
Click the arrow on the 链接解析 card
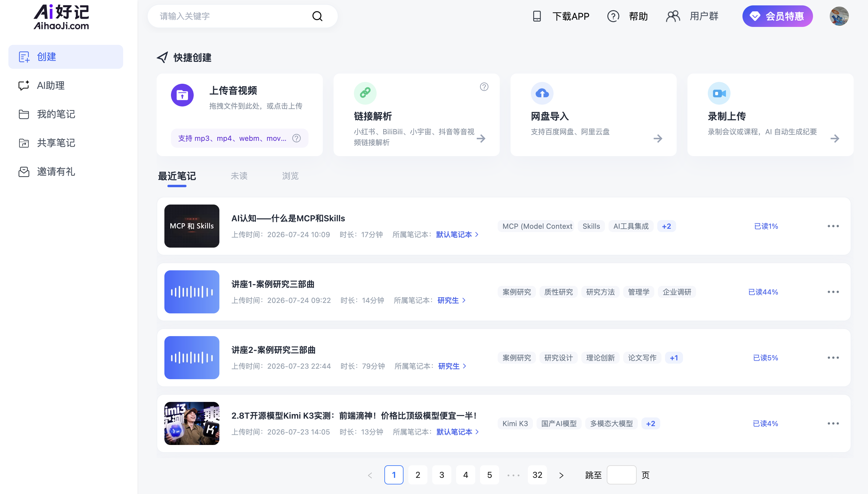(481, 138)
